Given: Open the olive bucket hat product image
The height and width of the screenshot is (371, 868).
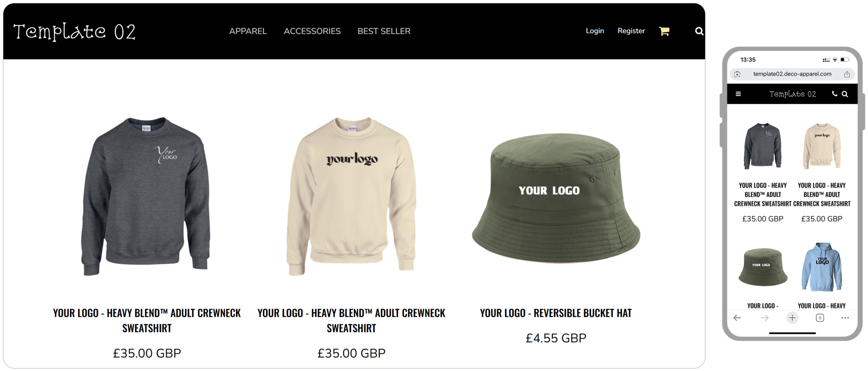Looking at the screenshot, I should point(556,198).
